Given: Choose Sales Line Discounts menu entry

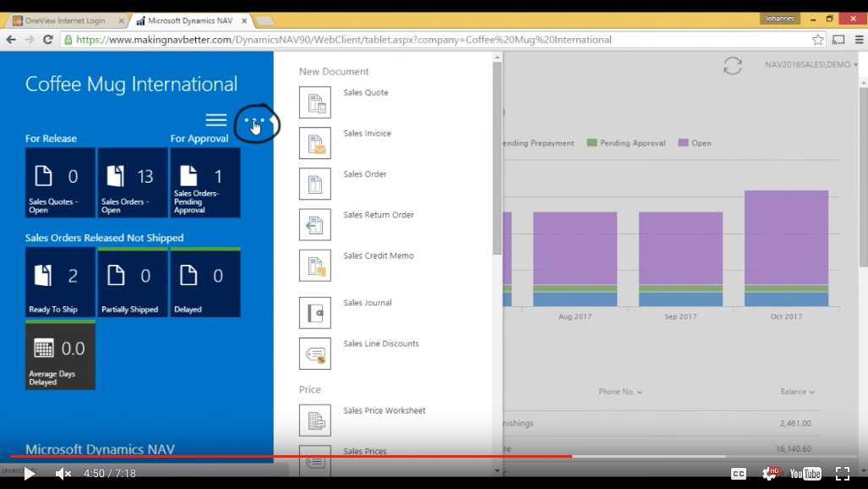Looking at the screenshot, I should click(381, 343).
